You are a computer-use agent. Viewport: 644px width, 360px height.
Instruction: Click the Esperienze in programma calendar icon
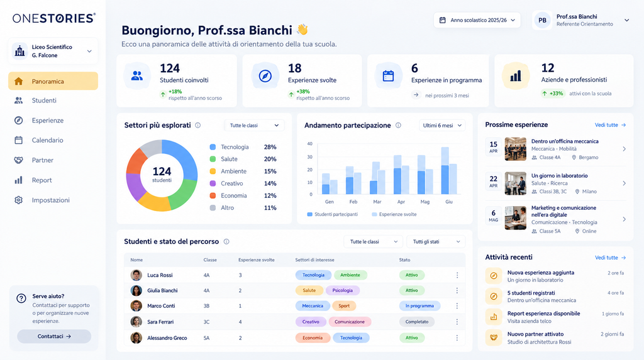pyautogui.click(x=388, y=76)
